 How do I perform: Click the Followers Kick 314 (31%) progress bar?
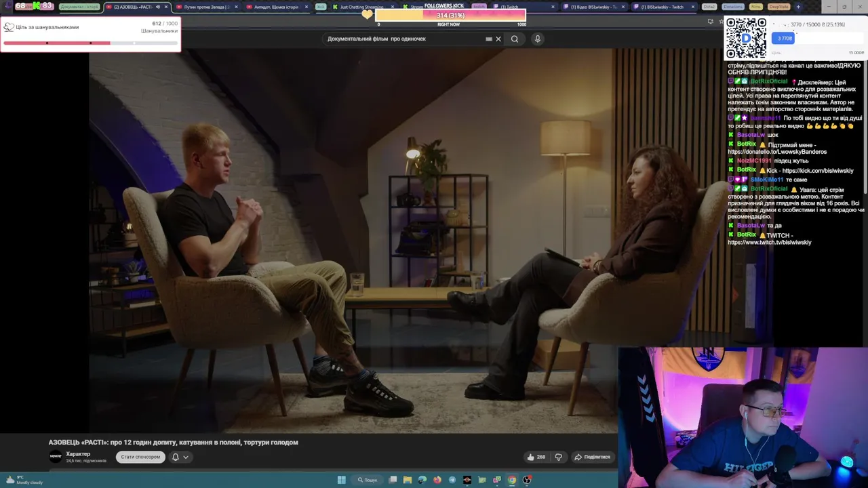451,15
